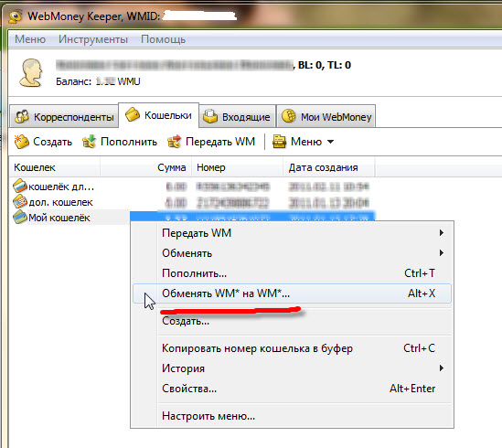Click the Корреспонденты tab people icon
This screenshot has height=448, width=502.
[x=22, y=117]
